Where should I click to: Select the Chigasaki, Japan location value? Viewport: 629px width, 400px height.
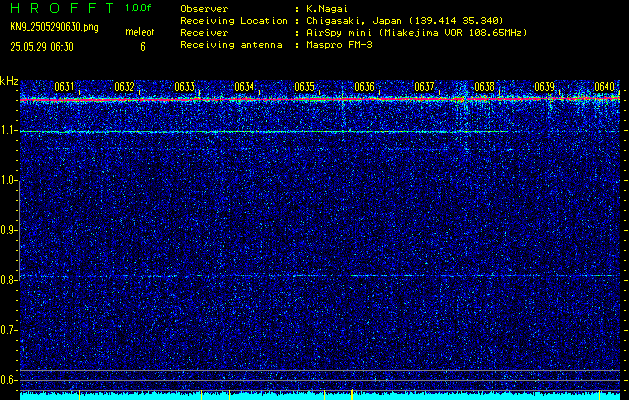(404, 21)
